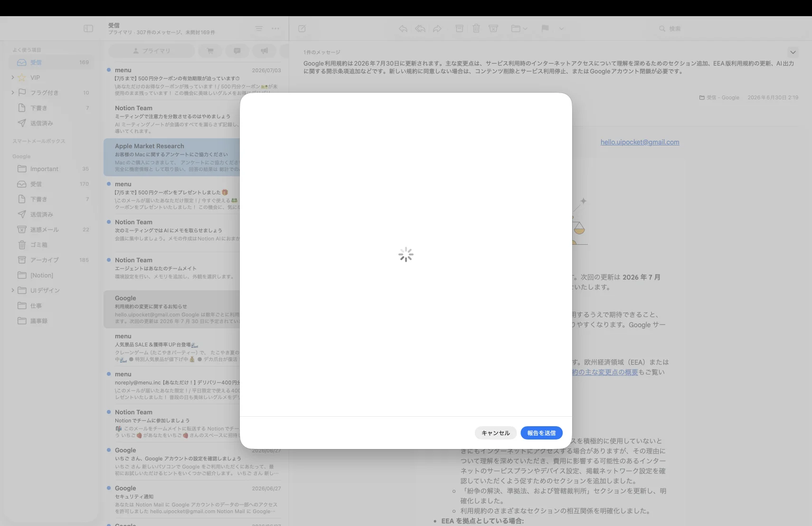The height and width of the screenshot is (526, 812).
Task: Click the 約の主な変更点の概要 link
Action: tap(605, 372)
